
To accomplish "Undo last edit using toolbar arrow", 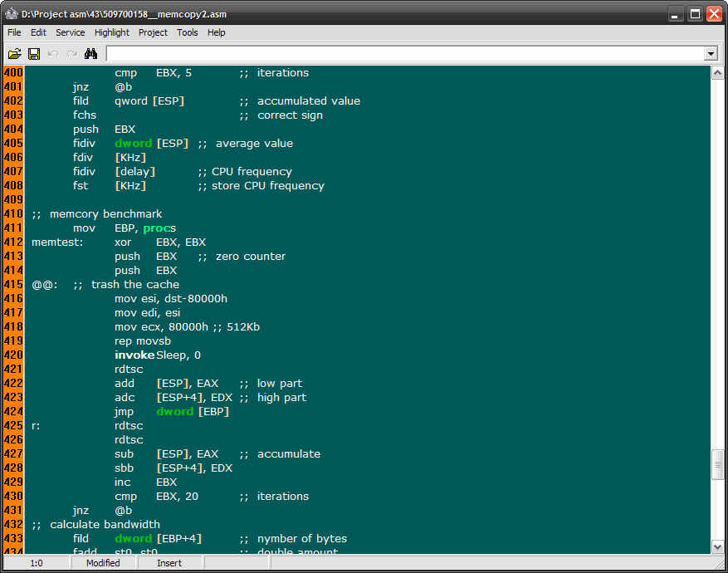I will (53, 54).
